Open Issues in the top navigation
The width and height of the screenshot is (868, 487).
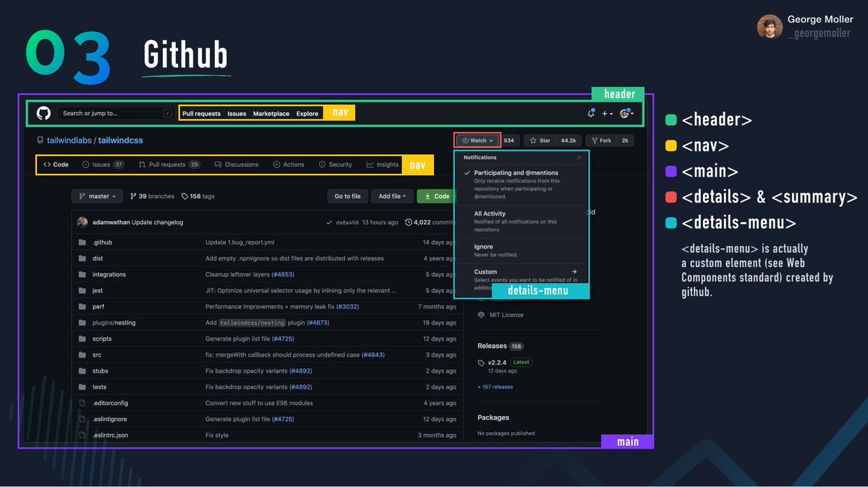(237, 114)
